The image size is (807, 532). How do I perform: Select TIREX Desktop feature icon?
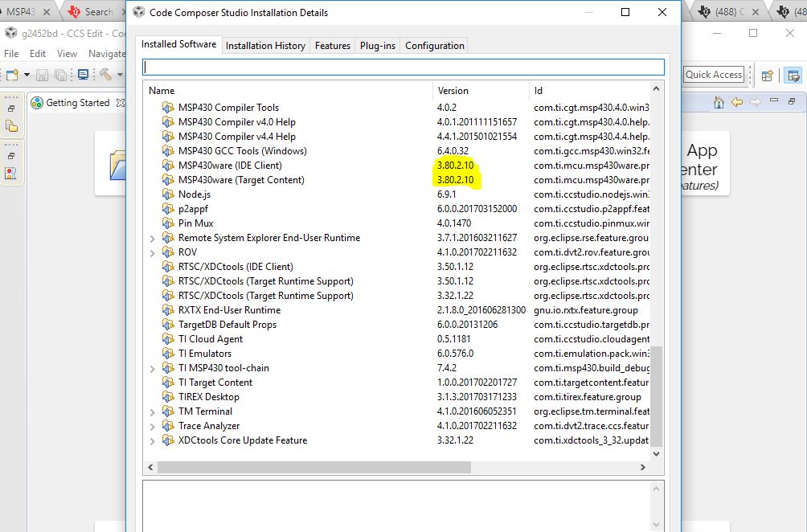tap(168, 396)
